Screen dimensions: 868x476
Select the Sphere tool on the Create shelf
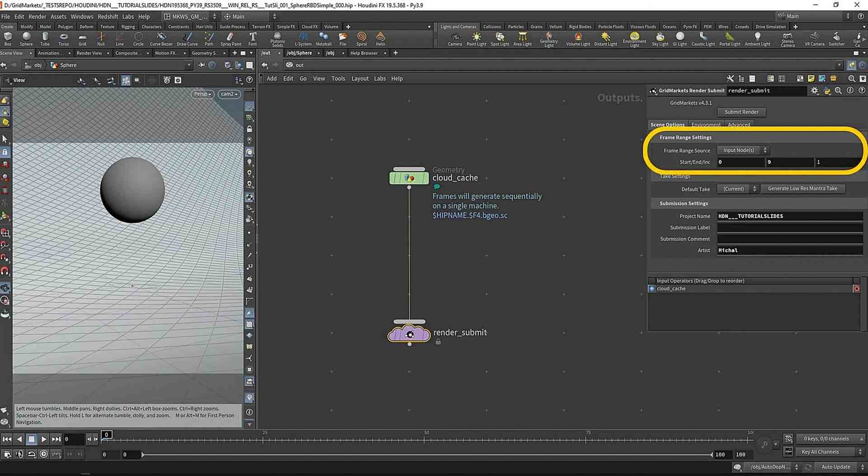click(26, 39)
